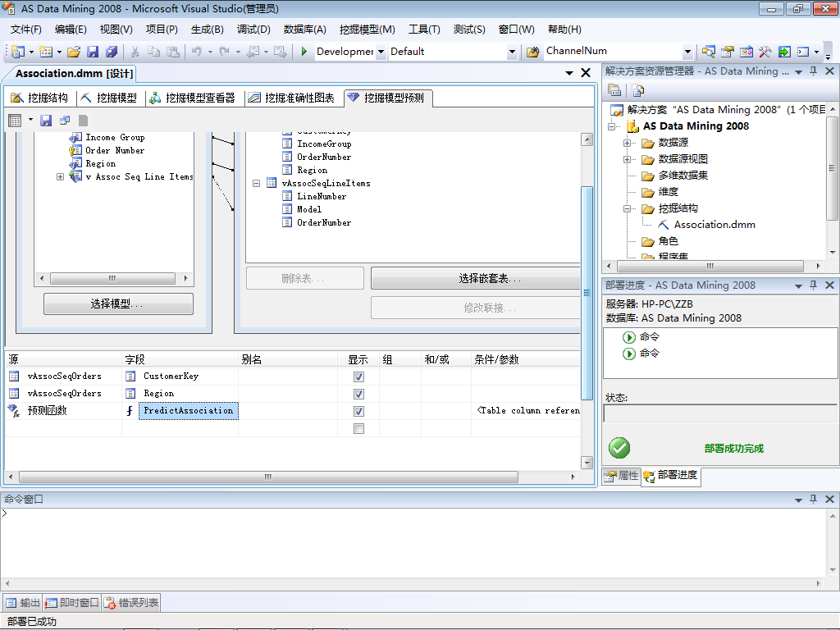Click the query grid horizontal scrollbar

tap(268, 477)
